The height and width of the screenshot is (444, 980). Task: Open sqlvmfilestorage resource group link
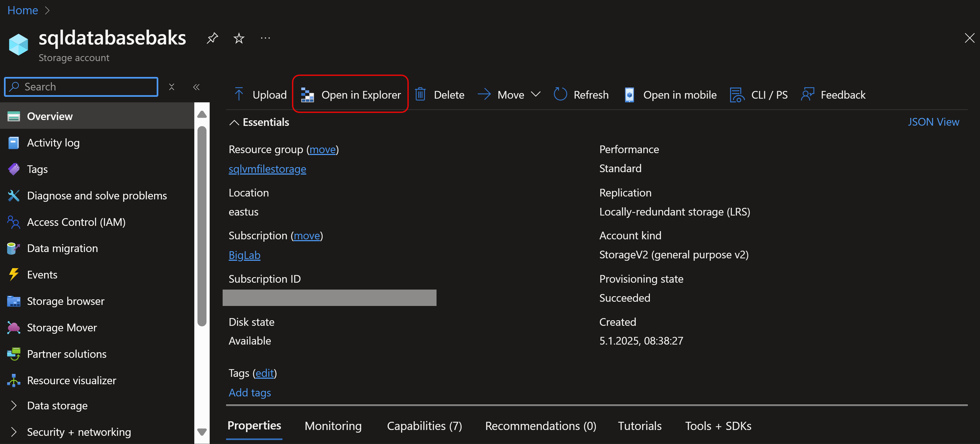tap(267, 169)
